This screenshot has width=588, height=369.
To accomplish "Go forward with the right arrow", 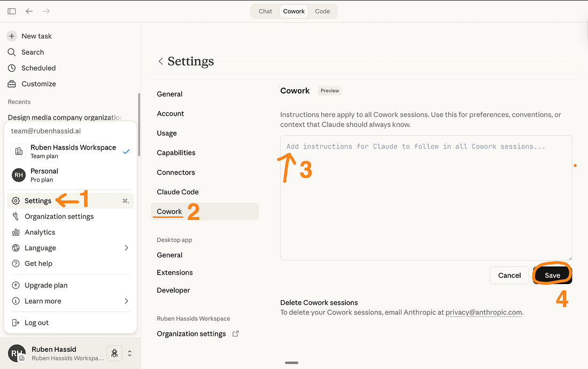I will (46, 11).
